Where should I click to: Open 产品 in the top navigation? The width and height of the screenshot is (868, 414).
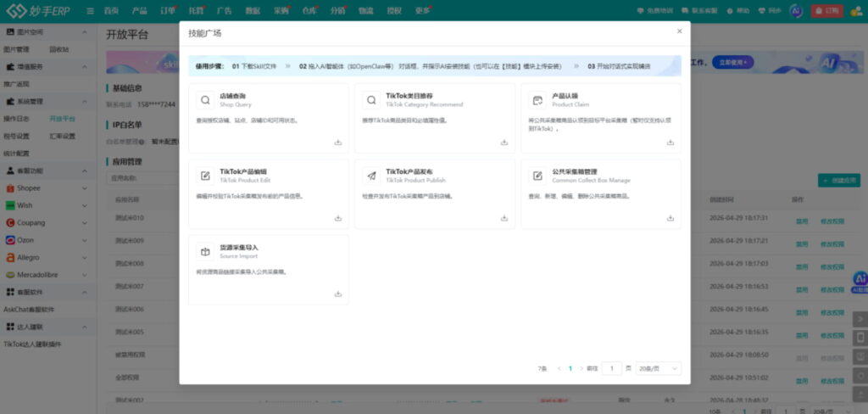tap(140, 10)
